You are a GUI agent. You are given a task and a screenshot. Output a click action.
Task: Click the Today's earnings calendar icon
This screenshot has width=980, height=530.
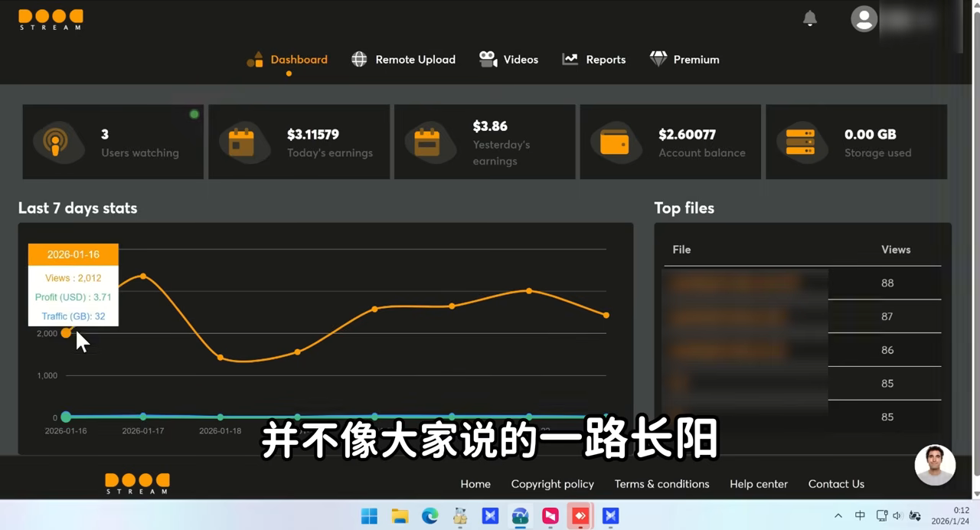click(241, 142)
